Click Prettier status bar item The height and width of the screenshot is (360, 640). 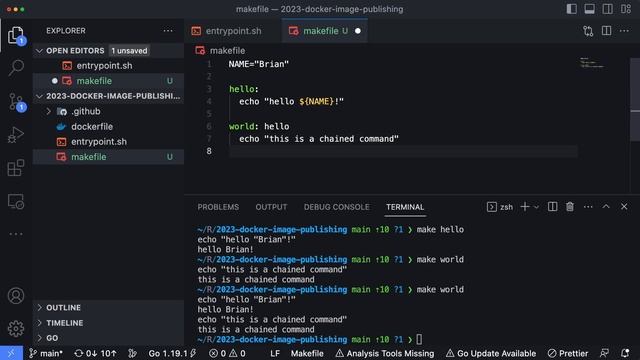click(568, 353)
